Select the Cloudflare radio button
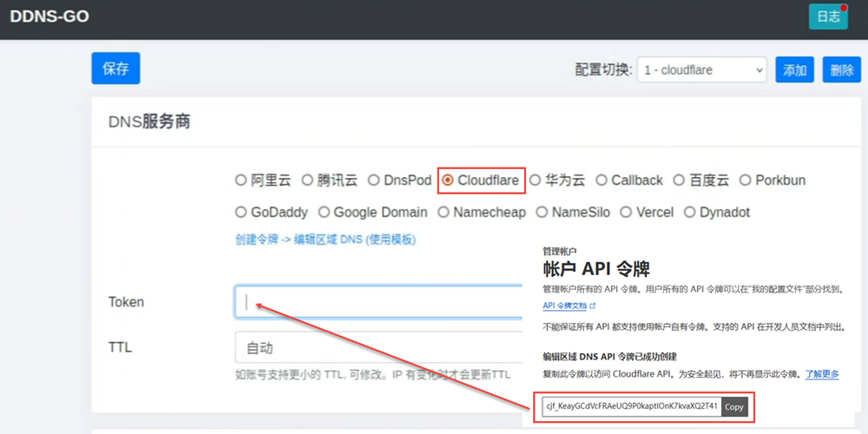Screen dimensions: 868x434 point(447,181)
